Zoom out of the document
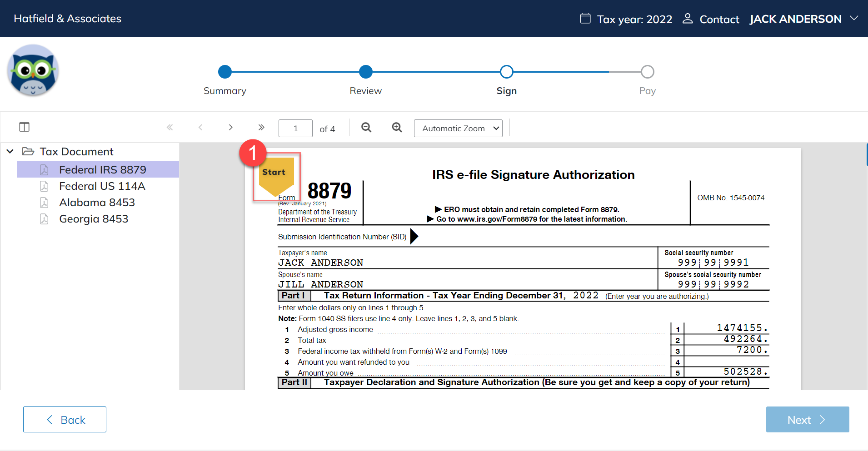 point(366,128)
